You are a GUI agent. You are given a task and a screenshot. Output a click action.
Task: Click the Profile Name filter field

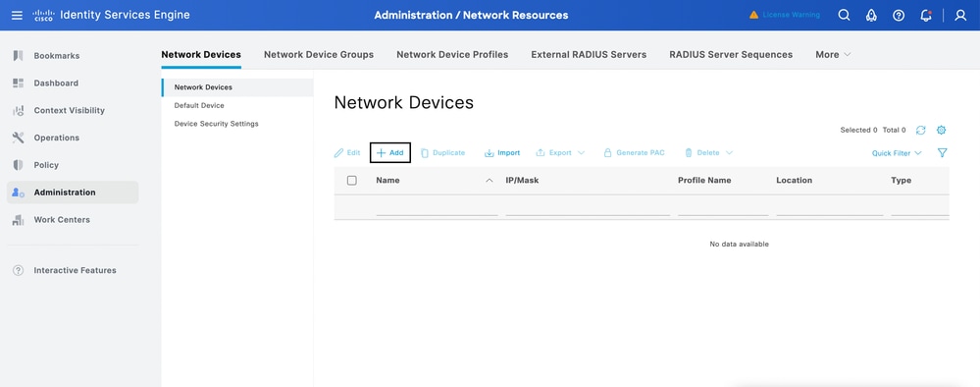[x=723, y=208]
